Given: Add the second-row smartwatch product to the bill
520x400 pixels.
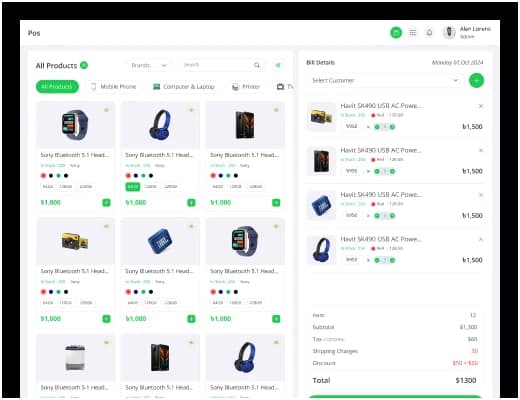Looking at the screenshot, I should point(276,319).
